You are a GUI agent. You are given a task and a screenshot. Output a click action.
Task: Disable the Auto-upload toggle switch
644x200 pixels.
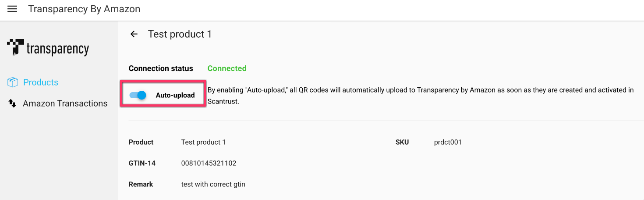coord(138,95)
